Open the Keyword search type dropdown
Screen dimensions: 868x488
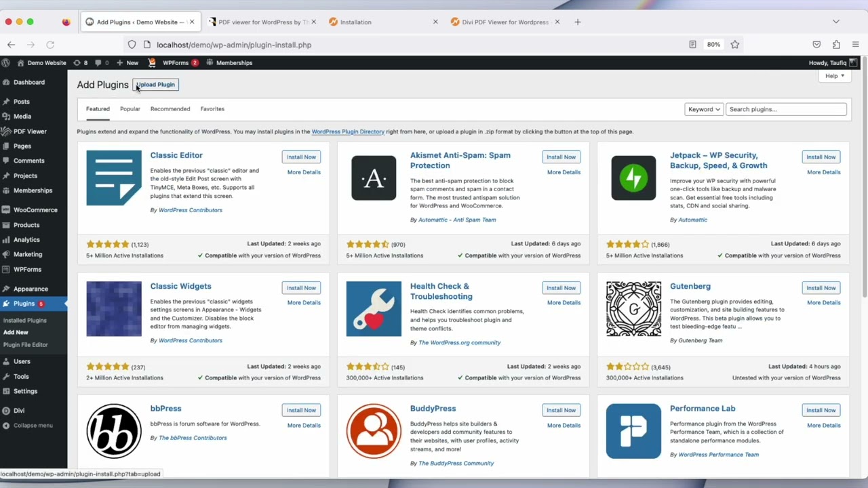coord(704,109)
